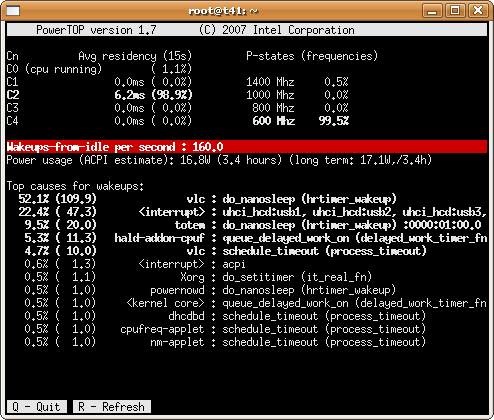Click the powernowd do_nanosleep entry
The width and height of the screenshot is (494, 420).
tap(210, 290)
